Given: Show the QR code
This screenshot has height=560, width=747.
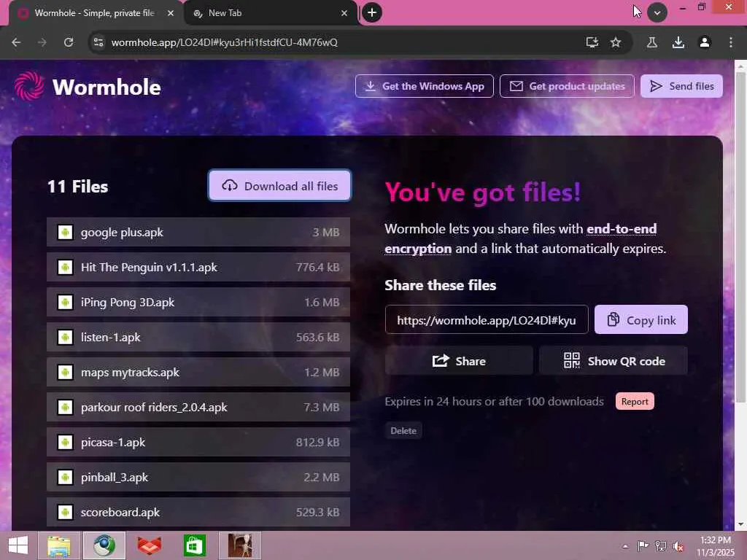Looking at the screenshot, I should pos(614,361).
